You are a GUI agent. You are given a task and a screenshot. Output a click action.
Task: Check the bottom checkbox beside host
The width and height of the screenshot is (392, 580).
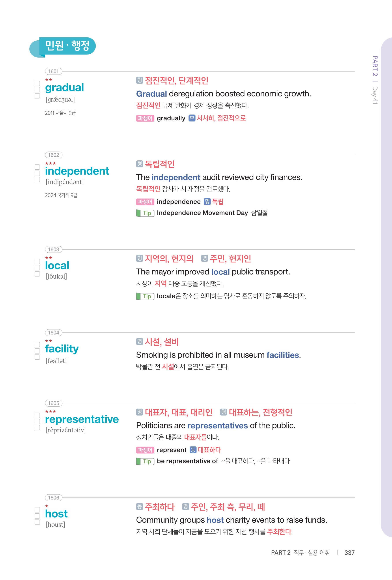[x=37, y=522]
